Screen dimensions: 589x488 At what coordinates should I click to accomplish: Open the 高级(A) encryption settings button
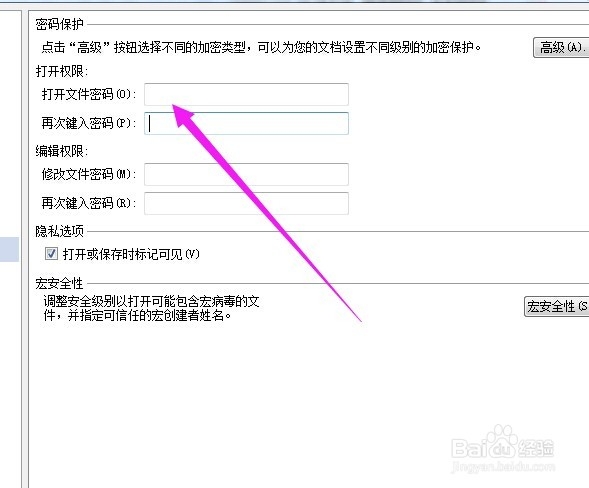561,47
